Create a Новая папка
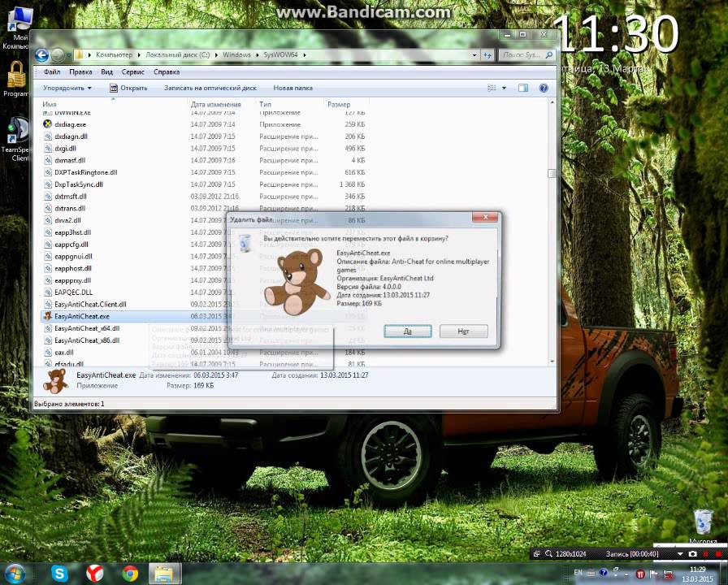This screenshot has width=728, height=585. pos(292,88)
